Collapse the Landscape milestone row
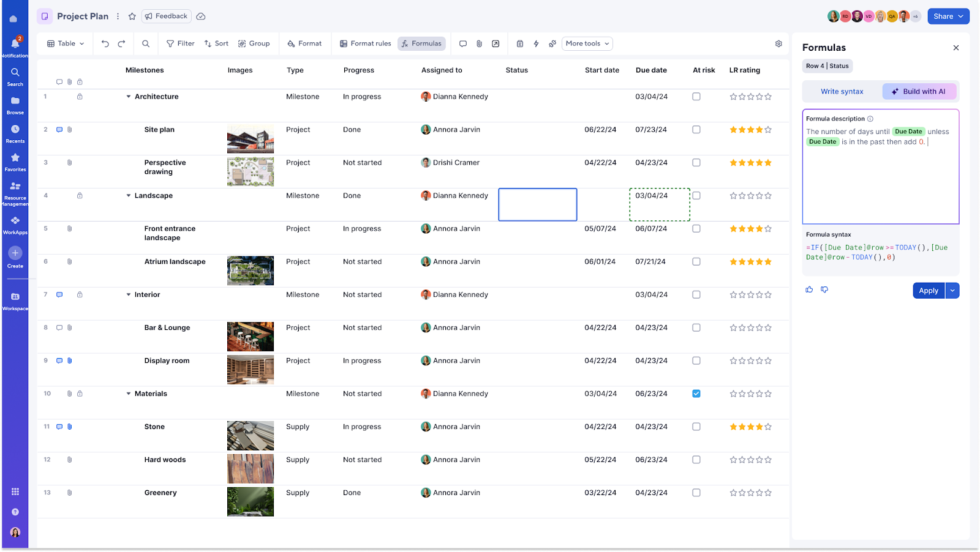This screenshot has height=552, width=980. pyautogui.click(x=129, y=196)
